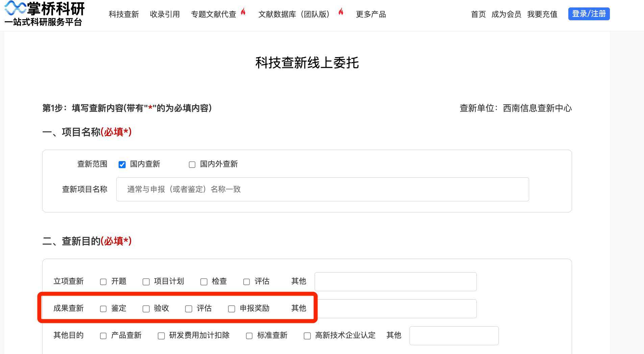Click the 科技查新线上委托 page title
The height and width of the screenshot is (354, 644).
(307, 63)
